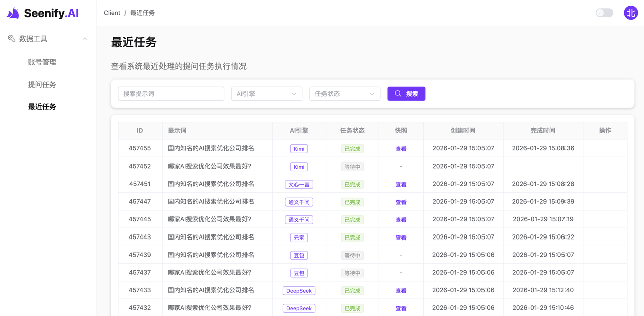Click the DeepSeek badge on row 457433

coord(299,290)
